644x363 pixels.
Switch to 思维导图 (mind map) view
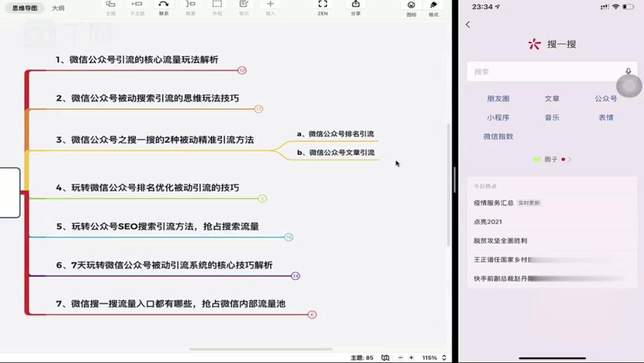[25, 8]
